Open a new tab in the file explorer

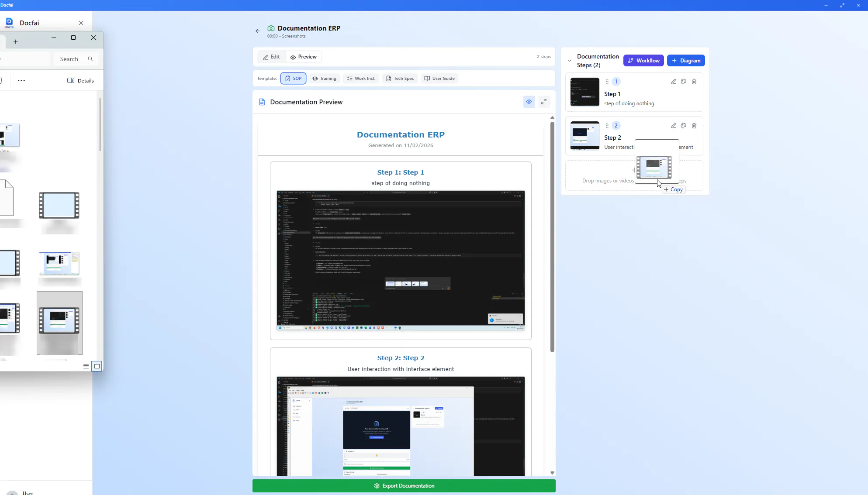[x=15, y=42]
